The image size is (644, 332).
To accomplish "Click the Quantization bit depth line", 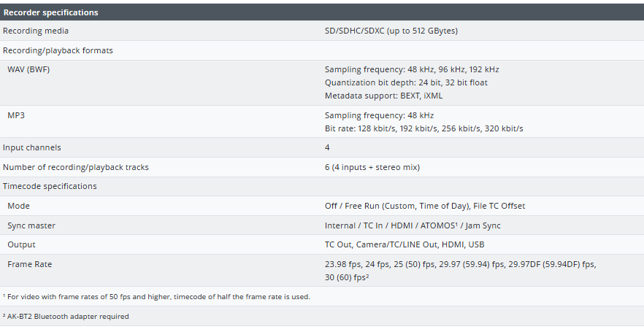I will 406,82.
